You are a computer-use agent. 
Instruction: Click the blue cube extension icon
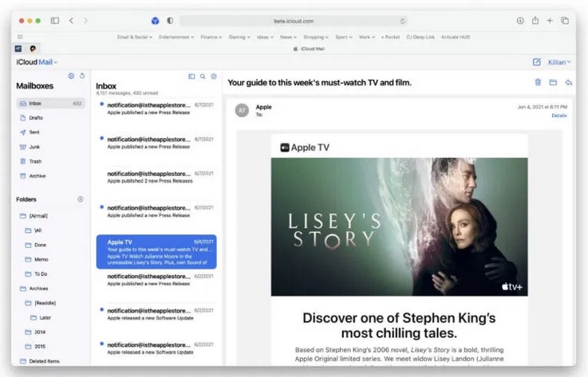pyautogui.click(x=155, y=21)
